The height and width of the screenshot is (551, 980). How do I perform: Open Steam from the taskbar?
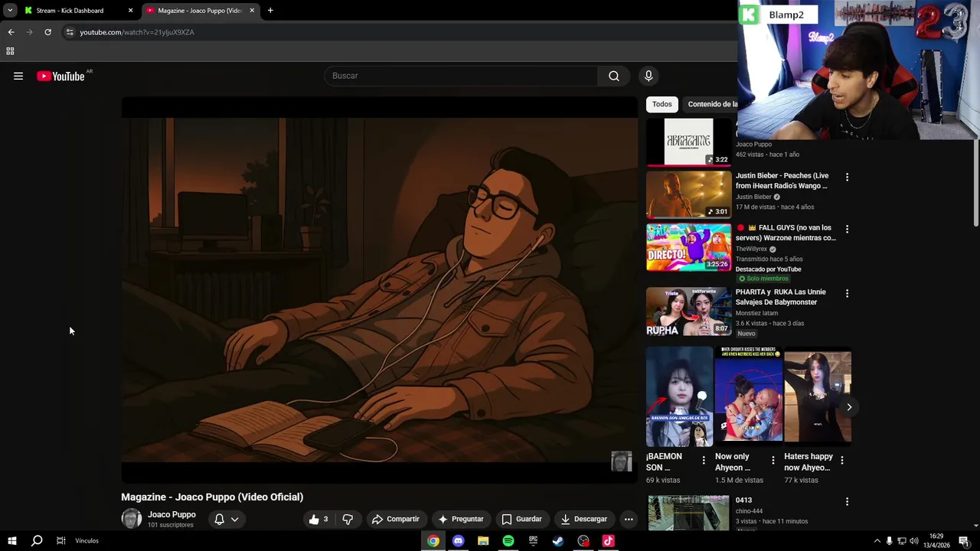pos(558,541)
